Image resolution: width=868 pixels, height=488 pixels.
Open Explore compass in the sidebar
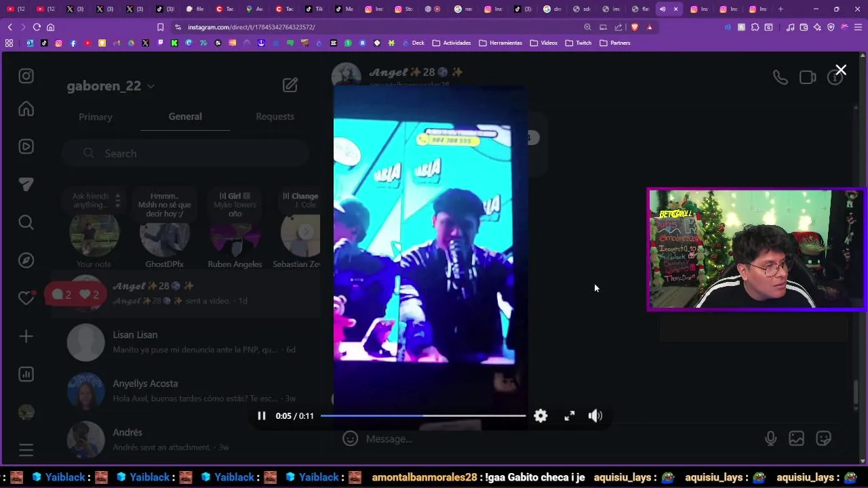pyautogui.click(x=26, y=260)
